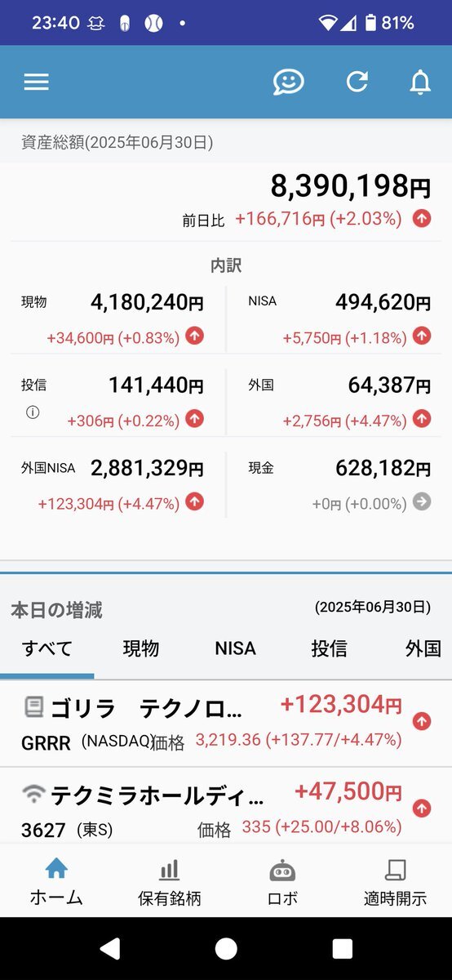Open the 保有銘柄 holdings tab
Viewport: 452px width, 980px height.
click(170, 884)
